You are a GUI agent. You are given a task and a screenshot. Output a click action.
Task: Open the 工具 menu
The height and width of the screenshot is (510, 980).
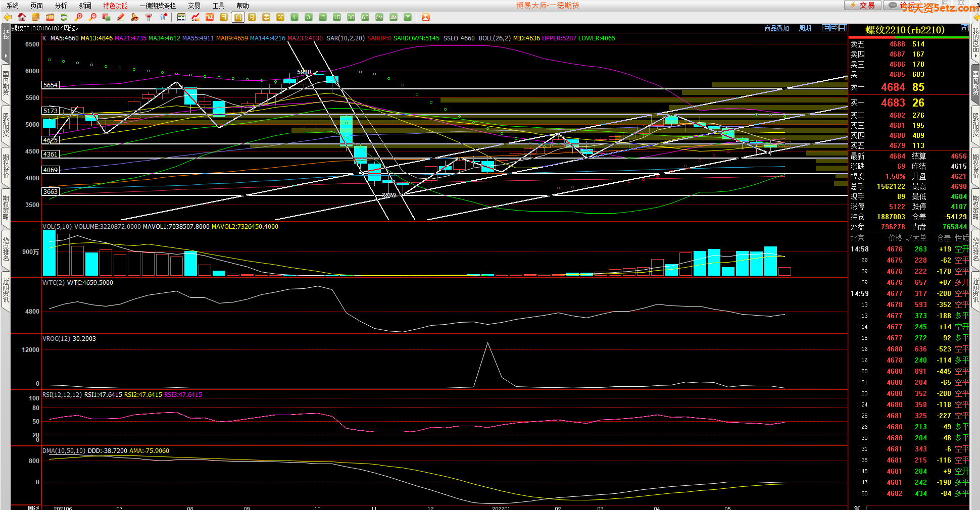[x=219, y=6]
